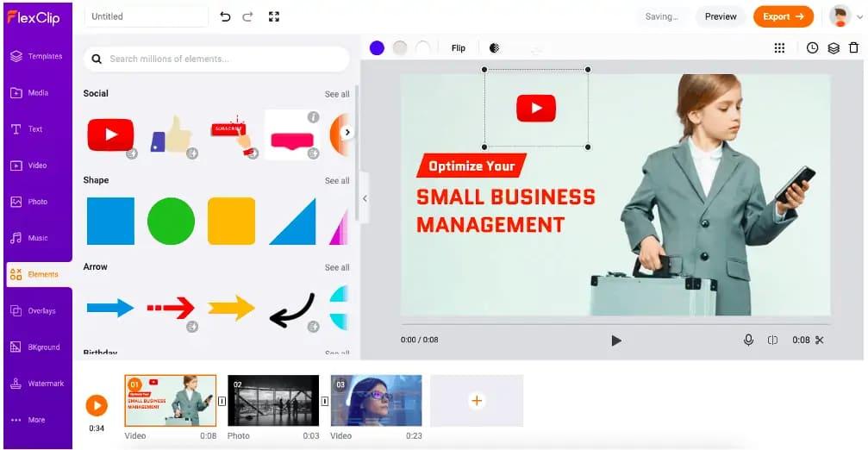Add the green circle shape
This screenshot has height=450, width=868.
pos(171,221)
